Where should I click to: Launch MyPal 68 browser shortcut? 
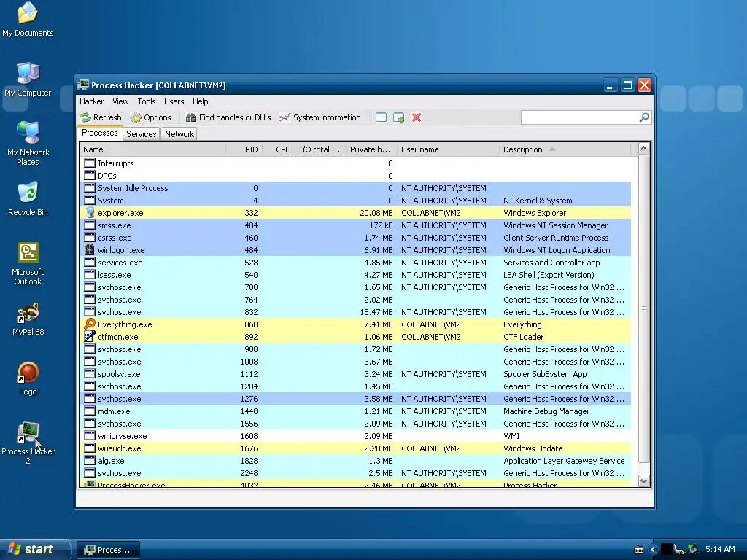(28, 319)
